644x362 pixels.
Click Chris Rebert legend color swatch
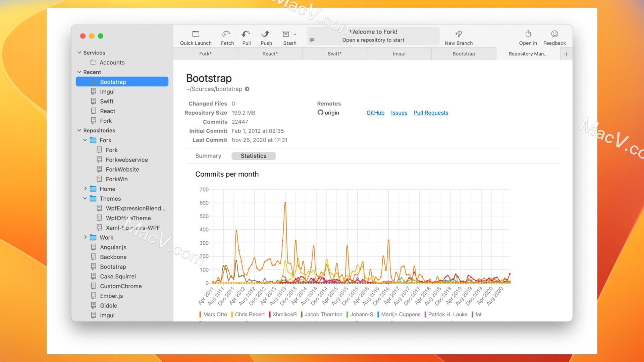[232, 314]
